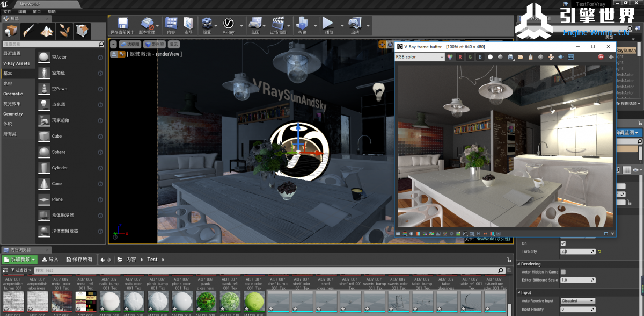This screenshot has width=644, height=316.
Task: Open the 启动 launch options dropdown arrow
Action: 368,25
